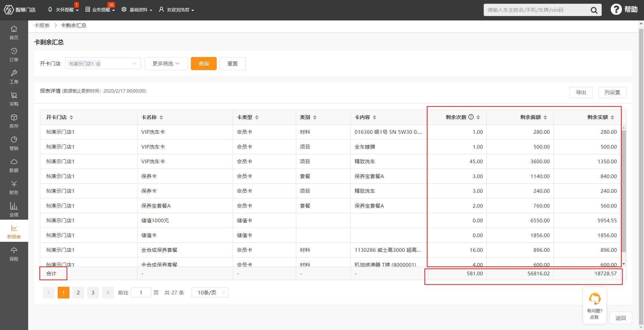Open the 营销 marketing sidebar icon
The width and height of the screenshot is (644, 330).
[x=14, y=143]
